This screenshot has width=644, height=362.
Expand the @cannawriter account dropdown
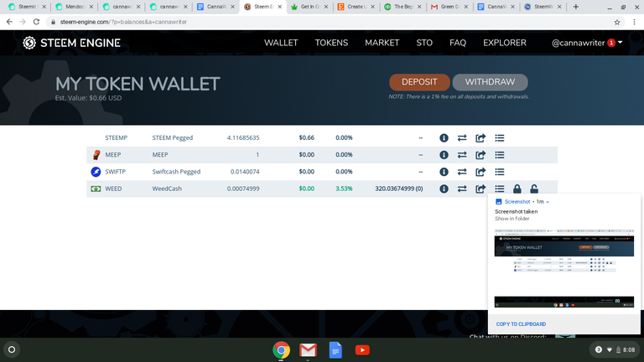coord(587,43)
